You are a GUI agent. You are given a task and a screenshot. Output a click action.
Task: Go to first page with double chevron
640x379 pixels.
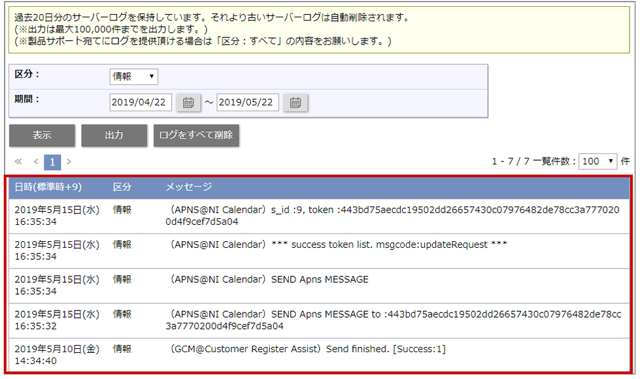click(18, 162)
